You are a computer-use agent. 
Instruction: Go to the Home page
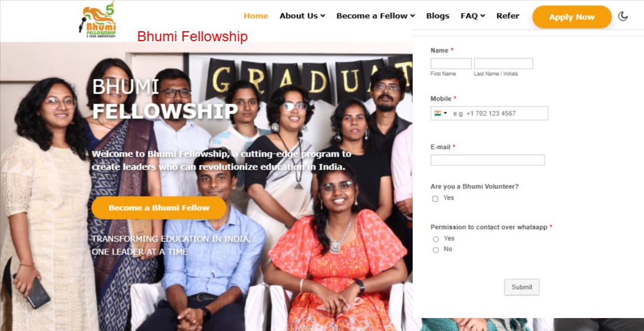point(256,16)
